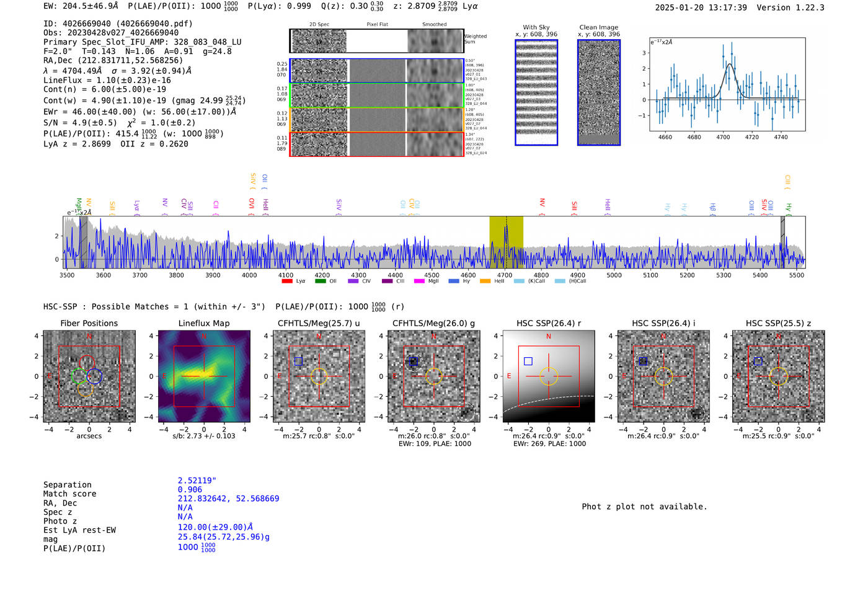Open the Lineflux Map panel

204,376
